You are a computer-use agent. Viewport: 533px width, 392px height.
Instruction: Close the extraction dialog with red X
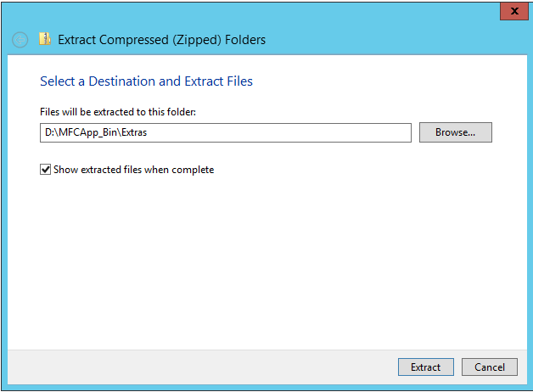coord(511,10)
